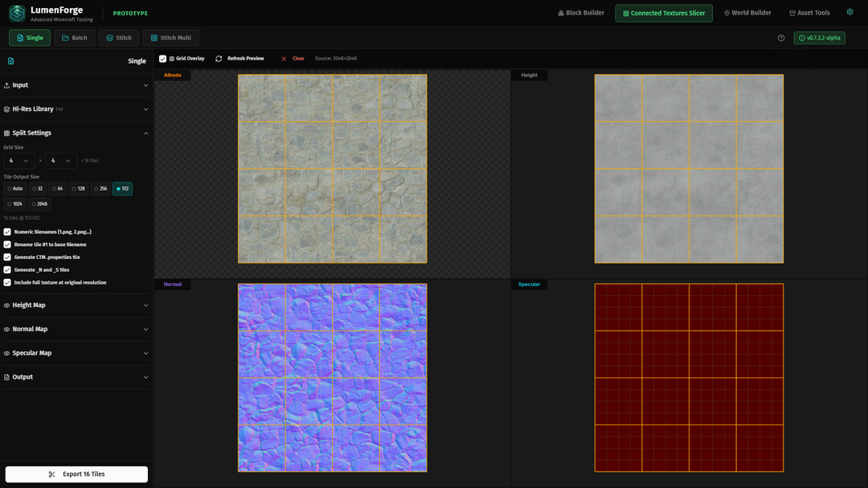868x488 pixels.
Task: Open the Asset Tools page
Action: click(809, 13)
